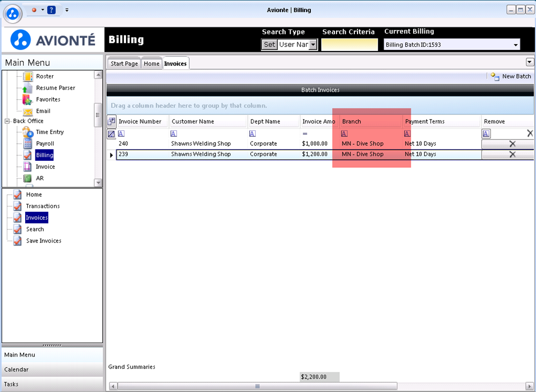The width and height of the screenshot is (536, 392).
Task: Click the Customer Name filter condition icon
Action: (174, 134)
